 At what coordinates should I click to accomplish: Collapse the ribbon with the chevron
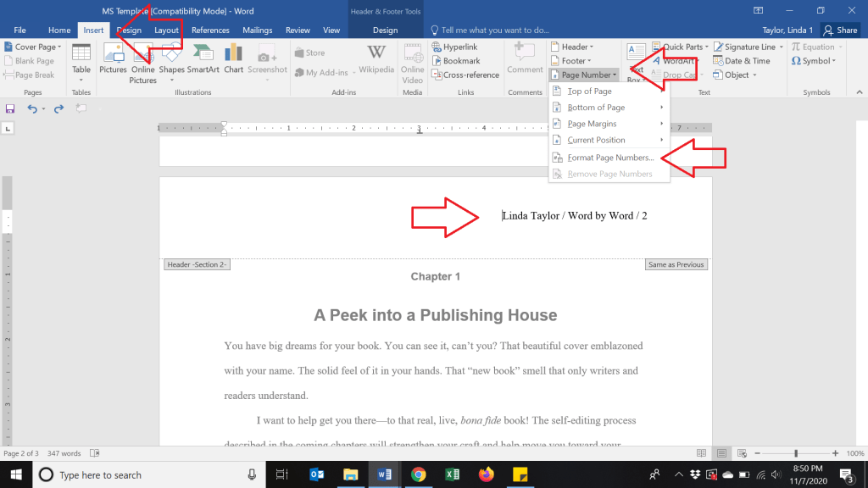tap(860, 92)
